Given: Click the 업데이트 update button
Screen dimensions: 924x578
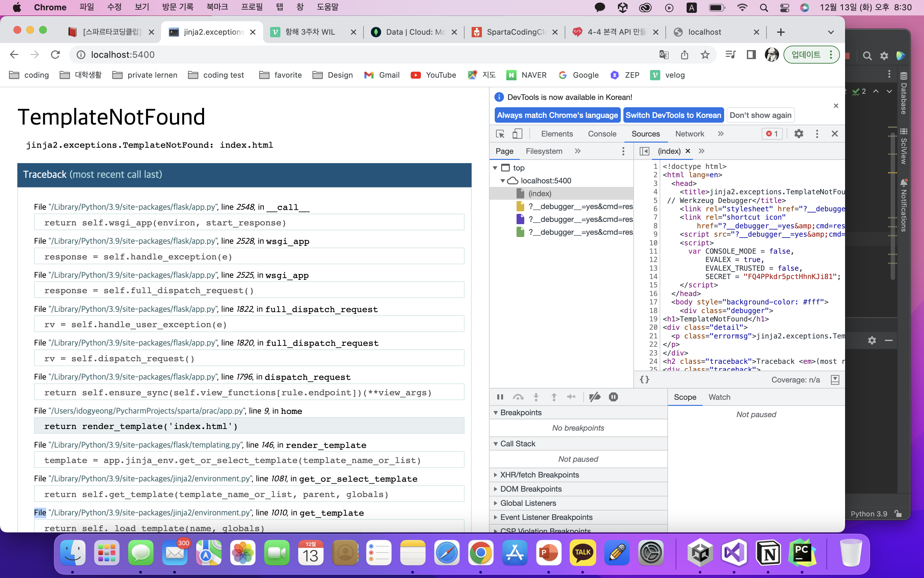Looking at the screenshot, I should click(x=811, y=55).
